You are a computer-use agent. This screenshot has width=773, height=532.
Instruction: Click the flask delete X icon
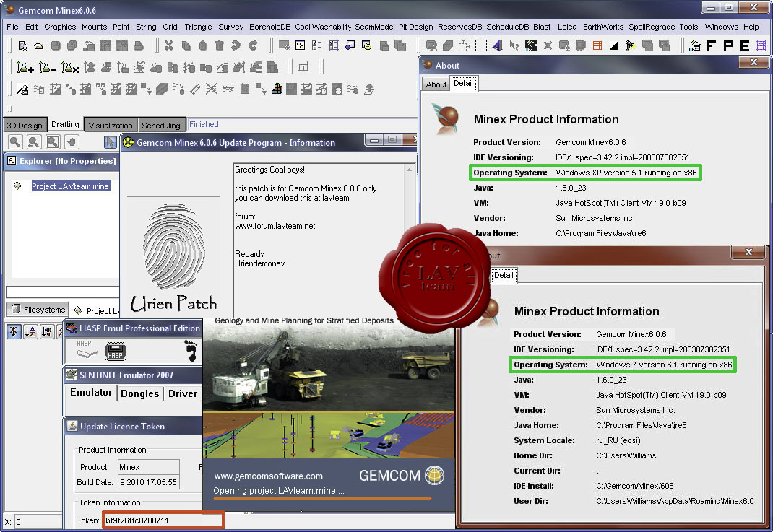pyautogui.click(x=70, y=67)
